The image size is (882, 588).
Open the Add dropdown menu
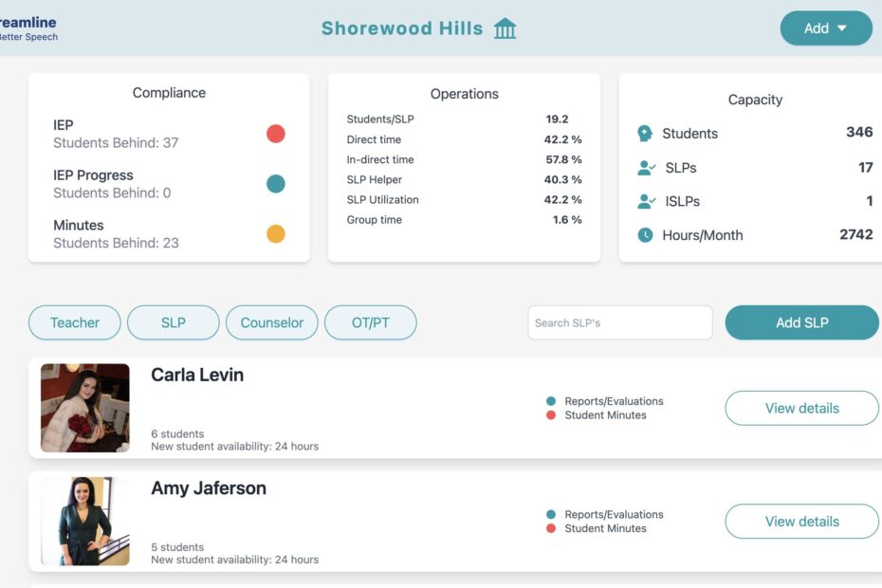pos(825,28)
